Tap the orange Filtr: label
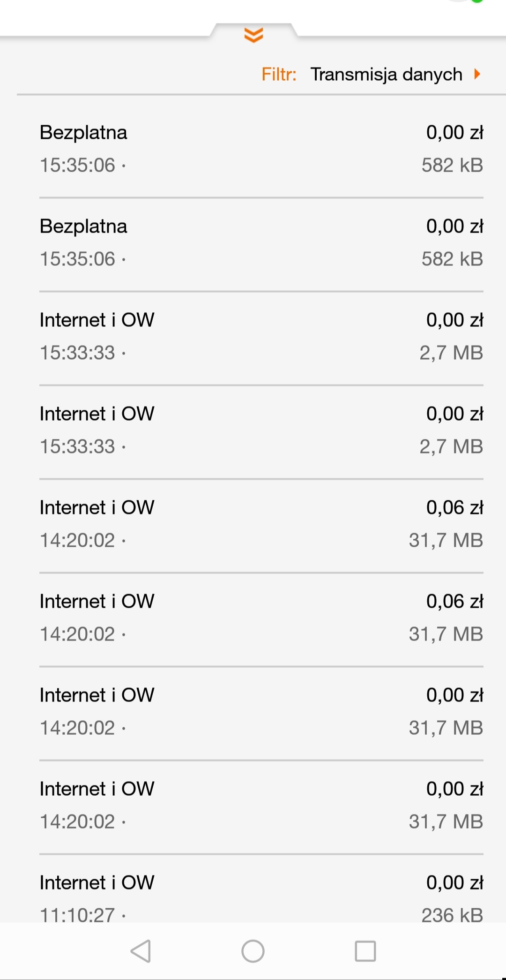 click(279, 75)
